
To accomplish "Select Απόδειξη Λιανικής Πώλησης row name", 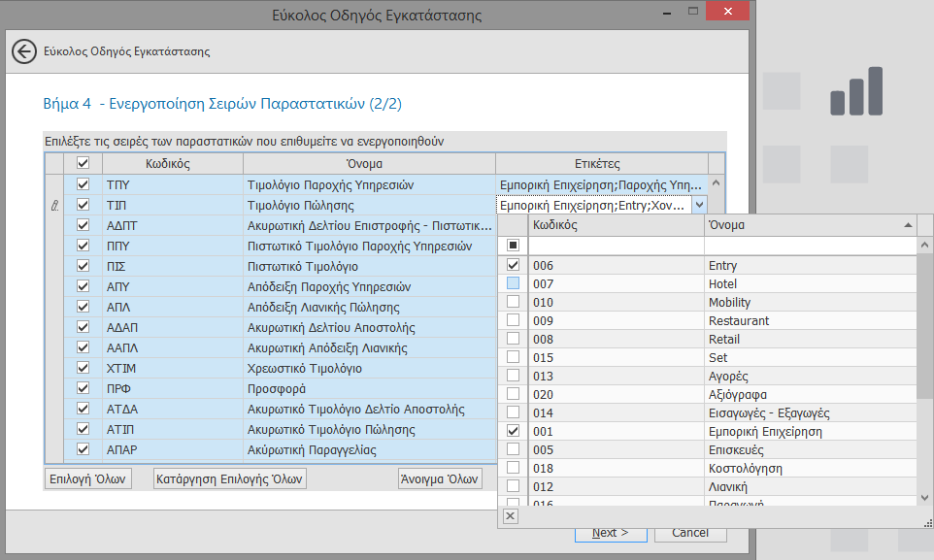I will tap(323, 308).
